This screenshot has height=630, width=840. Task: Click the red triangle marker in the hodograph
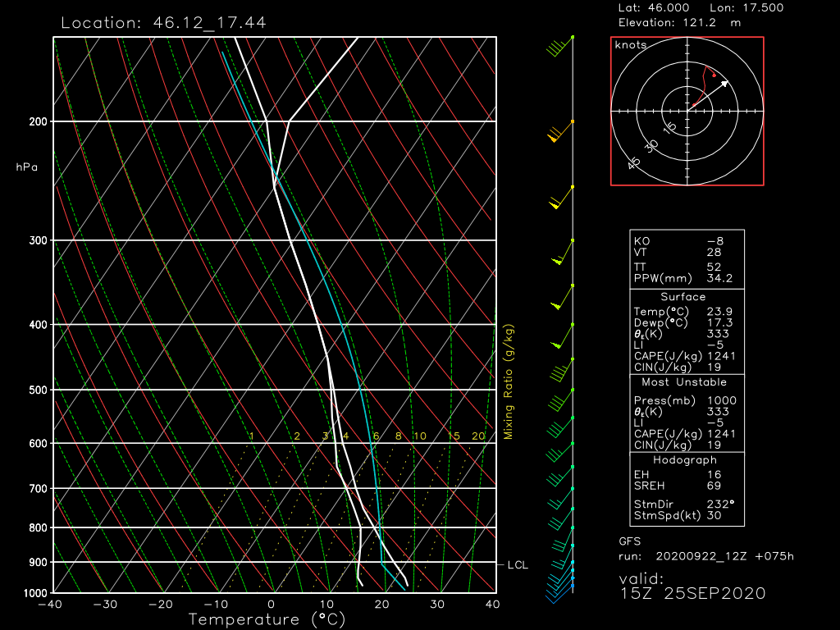click(x=714, y=75)
